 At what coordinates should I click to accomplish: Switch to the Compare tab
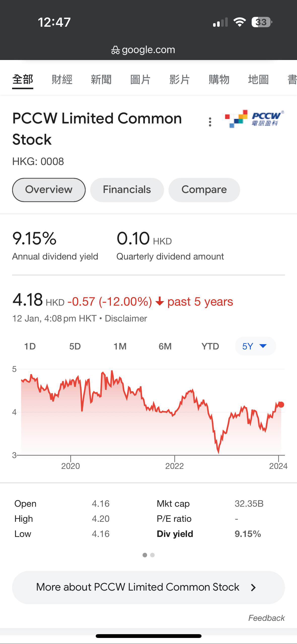point(204,190)
